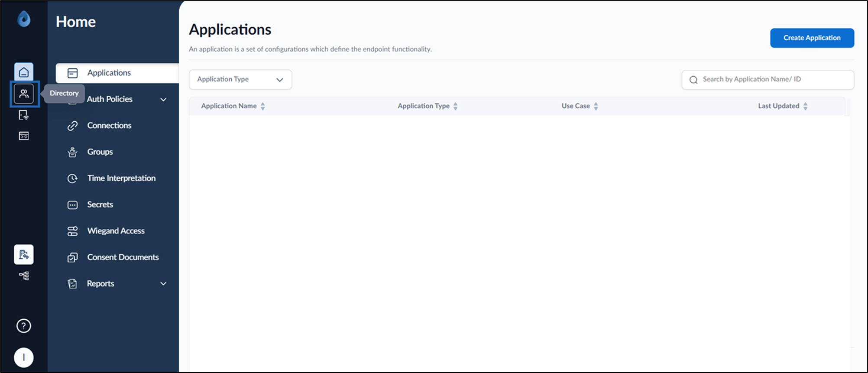Open the user profile avatar
Screen dimensions: 868x373
[24, 357]
